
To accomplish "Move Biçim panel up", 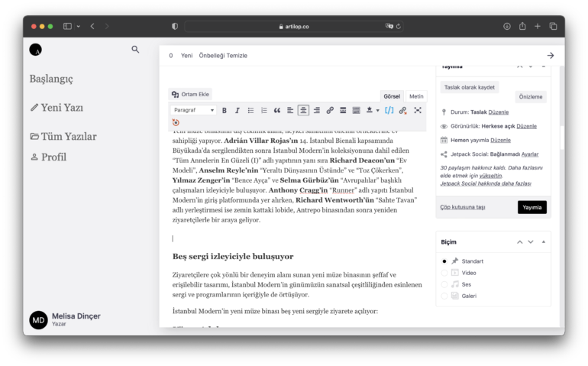I will [x=520, y=242].
